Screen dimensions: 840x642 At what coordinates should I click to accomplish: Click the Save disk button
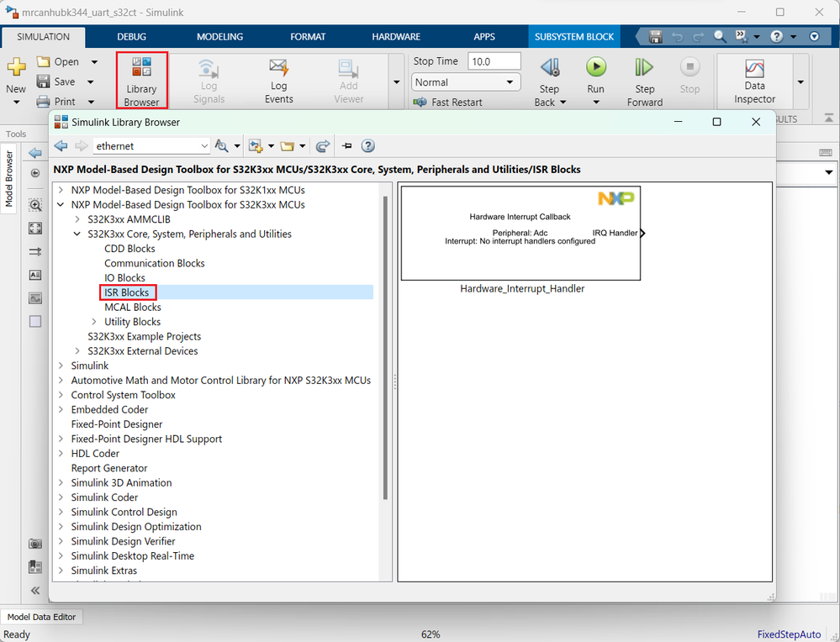55,82
